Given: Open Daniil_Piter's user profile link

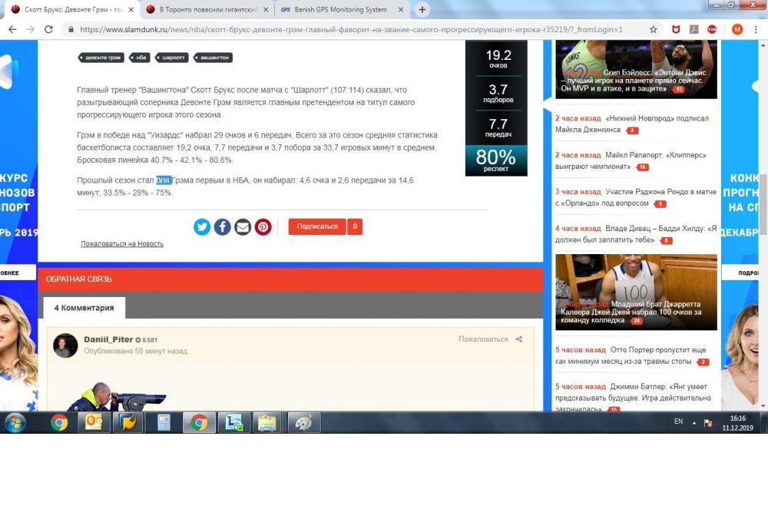Looking at the screenshot, I should click(x=108, y=339).
